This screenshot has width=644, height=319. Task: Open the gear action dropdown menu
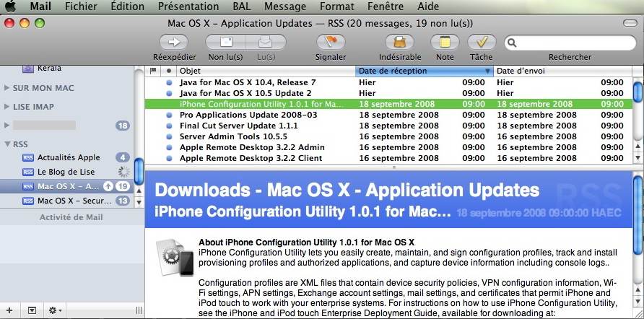tap(55, 310)
